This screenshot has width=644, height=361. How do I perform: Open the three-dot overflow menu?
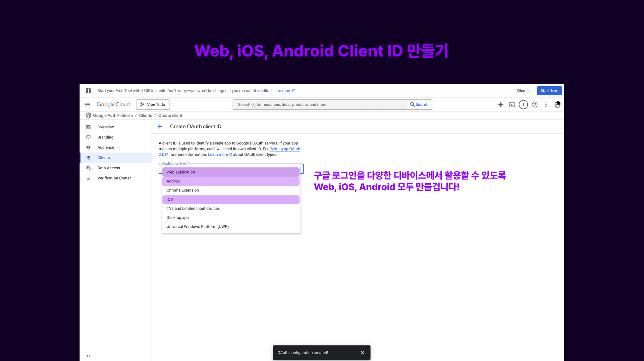point(546,104)
